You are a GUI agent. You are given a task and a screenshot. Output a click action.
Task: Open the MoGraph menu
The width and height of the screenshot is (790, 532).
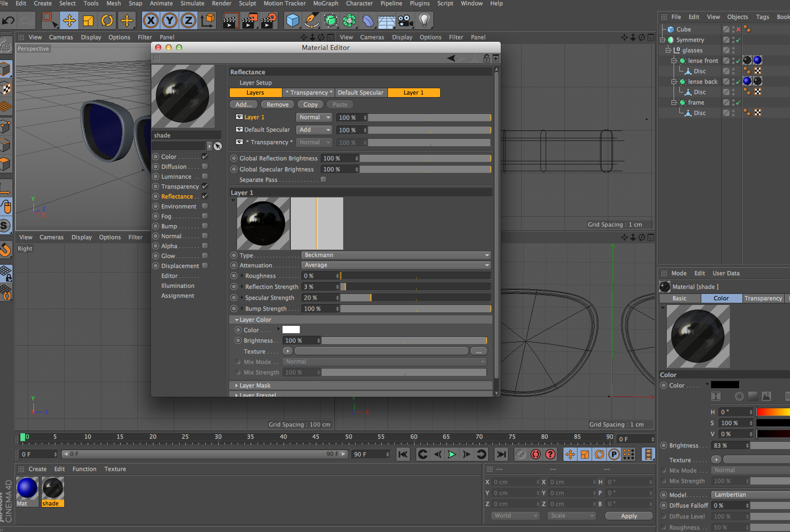(x=326, y=4)
